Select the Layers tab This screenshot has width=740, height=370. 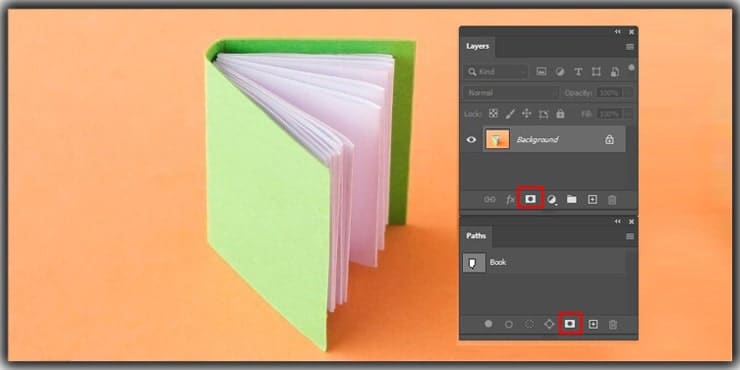coord(478,46)
